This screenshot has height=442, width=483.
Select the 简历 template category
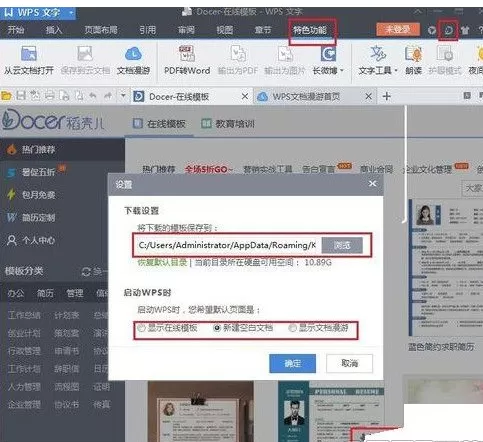[x=45, y=293]
